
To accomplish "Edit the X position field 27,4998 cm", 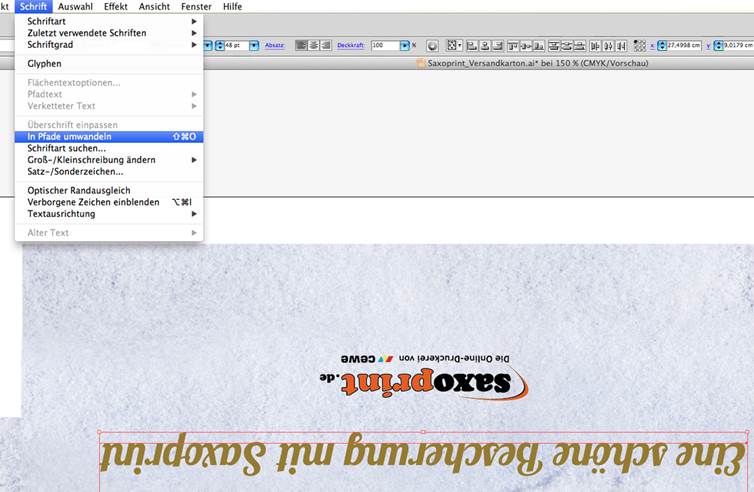I will (x=684, y=45).
